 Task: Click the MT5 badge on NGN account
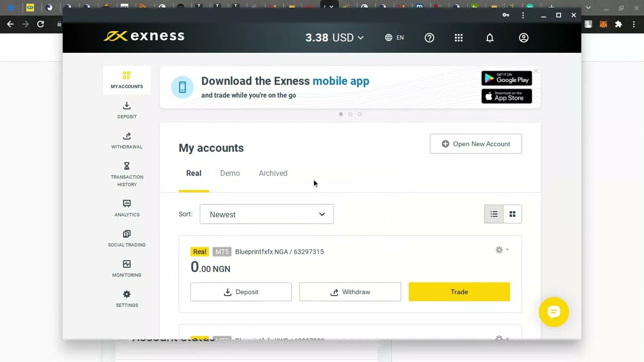point(222,252)
